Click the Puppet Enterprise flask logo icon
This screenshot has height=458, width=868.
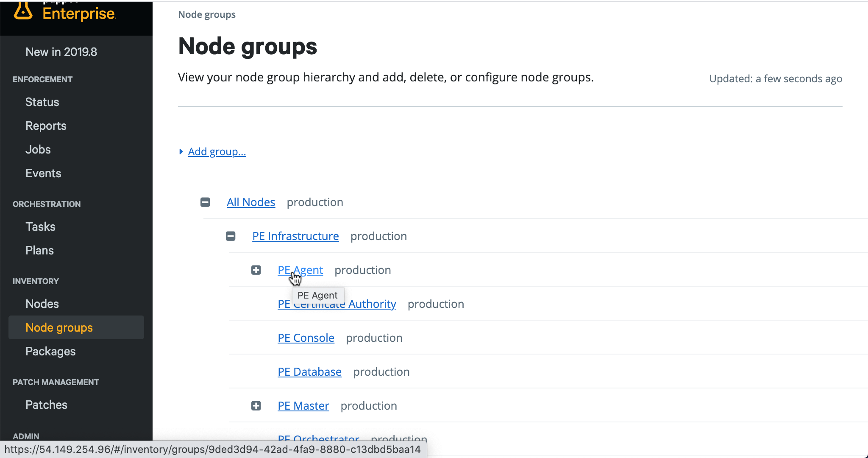[x=23, y=10]
